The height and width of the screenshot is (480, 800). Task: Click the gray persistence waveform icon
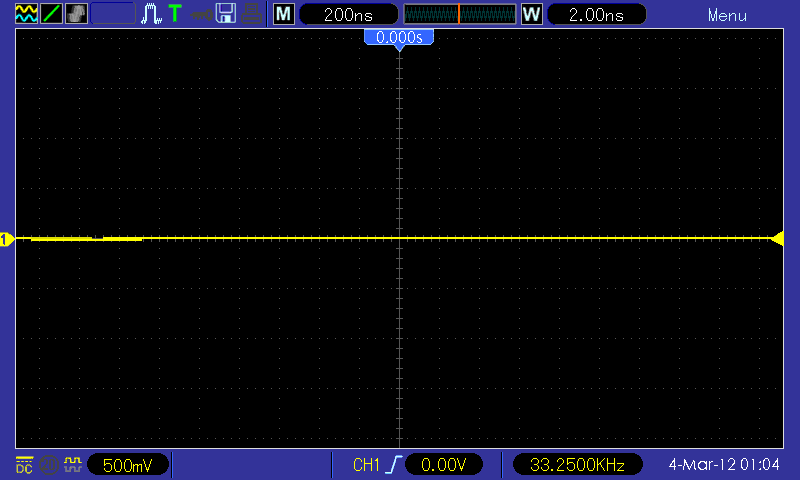[77, 14]
